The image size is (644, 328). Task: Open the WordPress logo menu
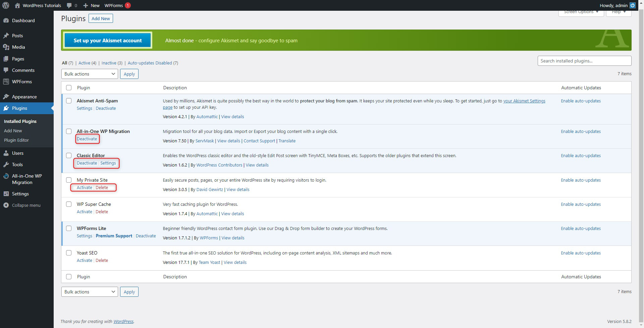[x=6, y=5]
